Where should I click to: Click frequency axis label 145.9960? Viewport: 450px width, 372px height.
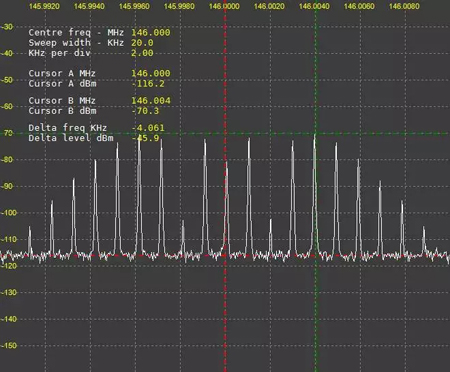click(134, 6)
